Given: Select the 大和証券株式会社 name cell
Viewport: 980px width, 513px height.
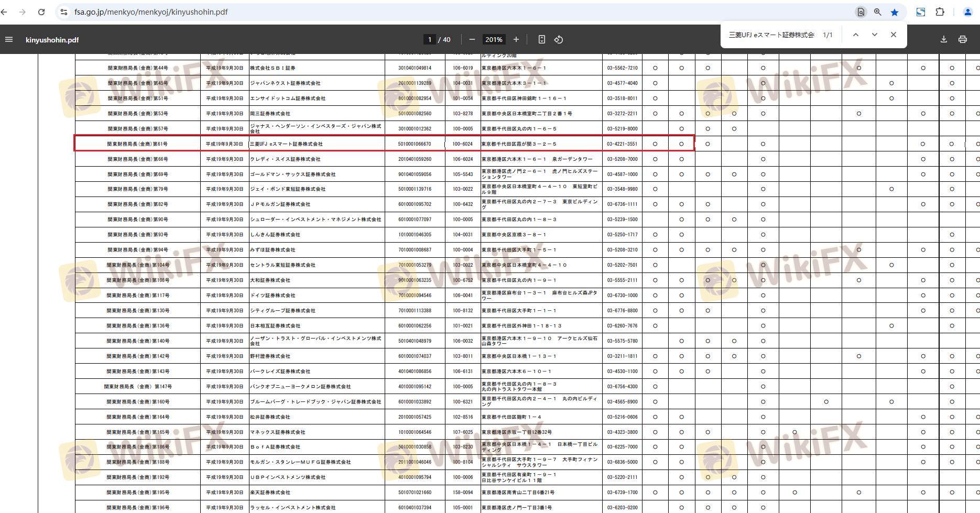Looking at the screenshot, I should 270,280.
